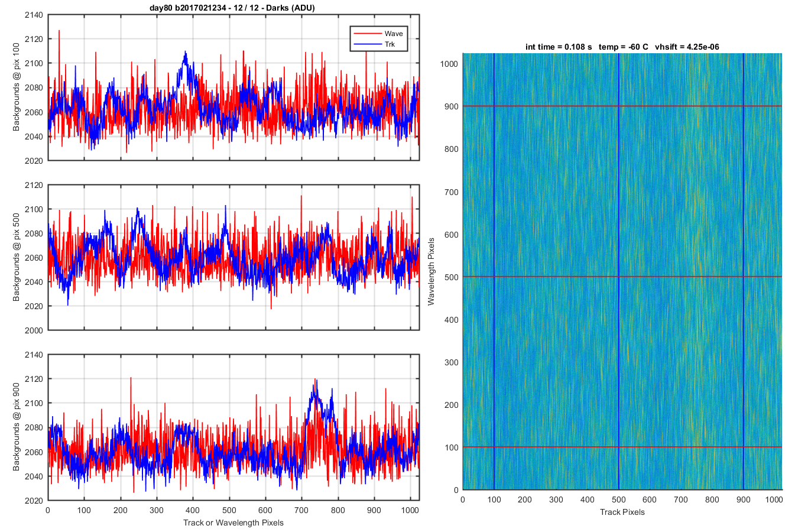Screen dimensions: 798x532
Task: Click the 800 tick under the pix 900 plot
Action: (x=338, y=510)
